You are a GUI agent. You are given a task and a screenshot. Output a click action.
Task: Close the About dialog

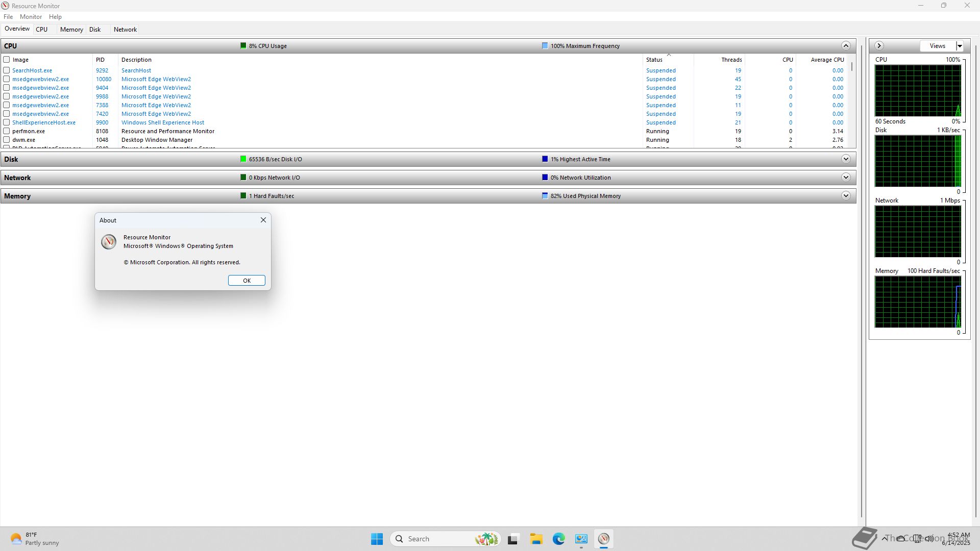coord(263,220)
